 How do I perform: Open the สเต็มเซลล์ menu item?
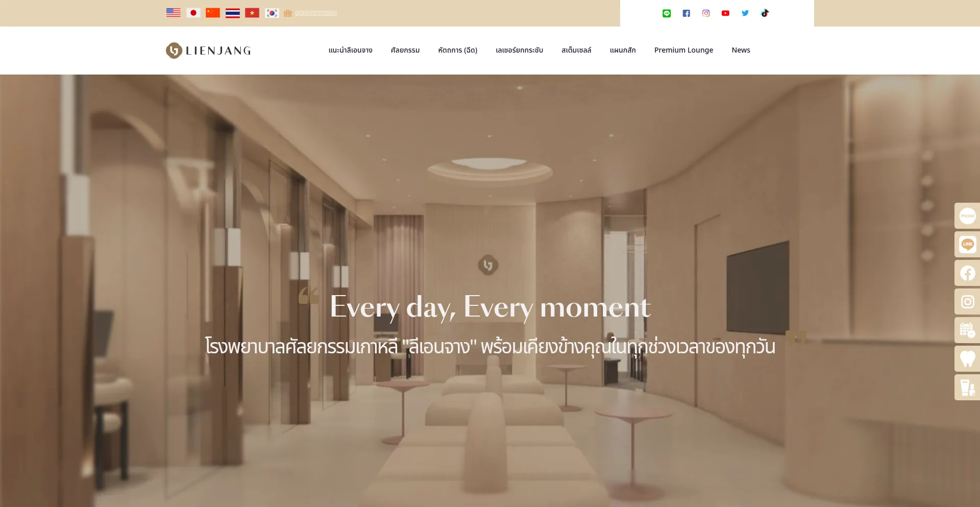pyautogui.click(x=576, y=50)
